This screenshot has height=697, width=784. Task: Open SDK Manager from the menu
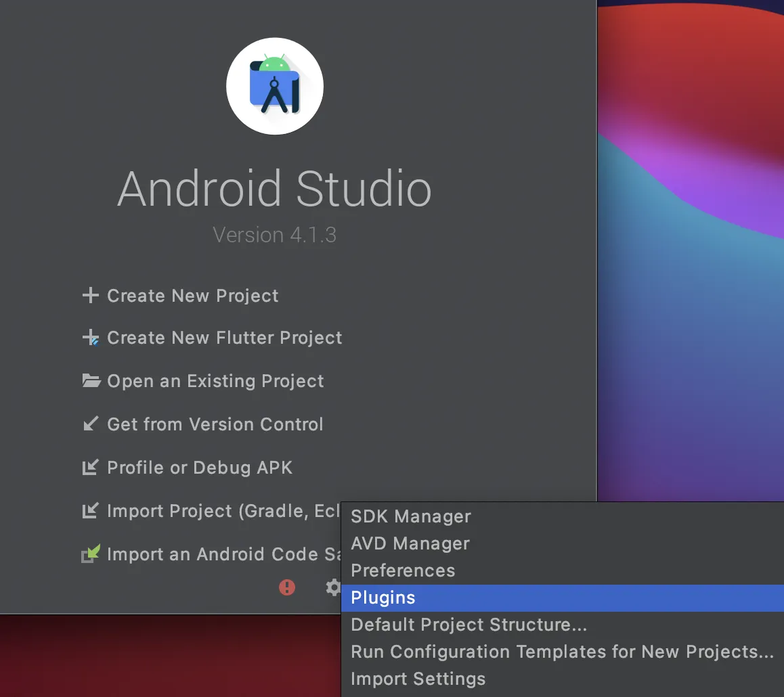click(563, 516)
